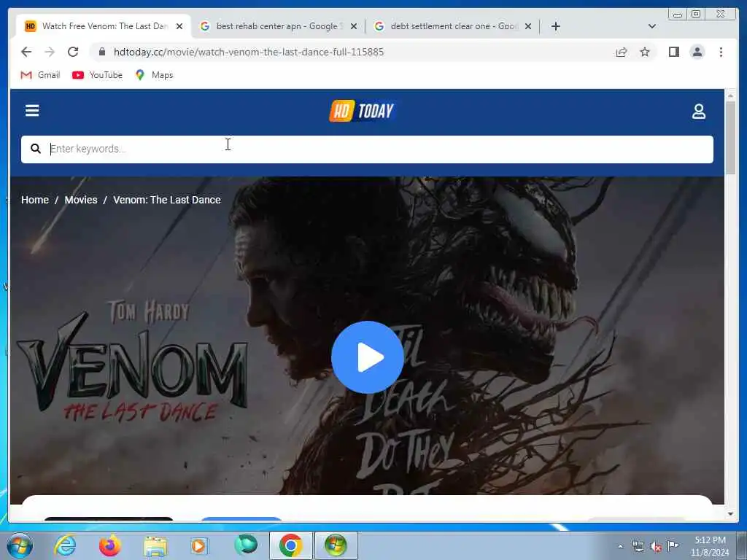Select Chrome on the taskbar
Viewport: 747px width, 560px height.
tap(290, 545)
